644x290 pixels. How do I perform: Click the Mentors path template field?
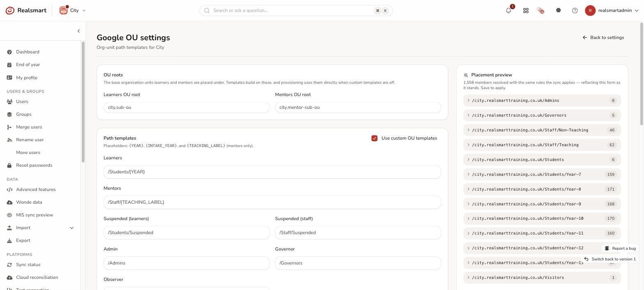coord(272,202)
